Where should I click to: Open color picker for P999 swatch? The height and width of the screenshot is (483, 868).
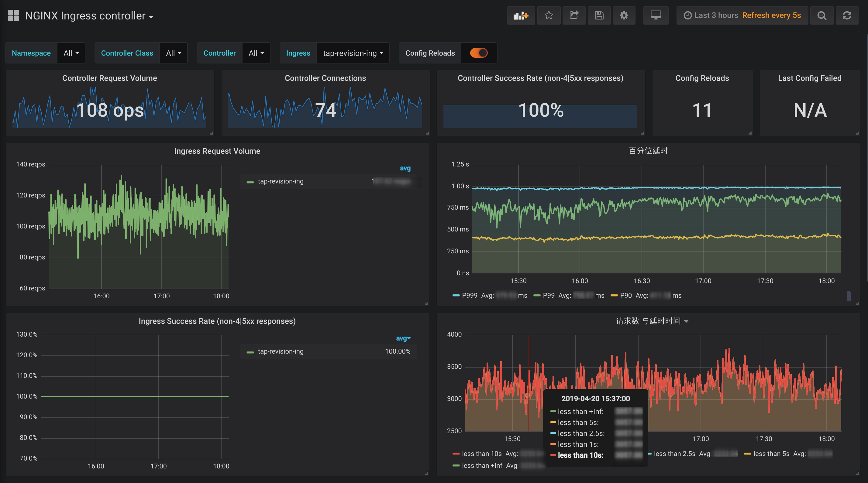tap(456, 295)
